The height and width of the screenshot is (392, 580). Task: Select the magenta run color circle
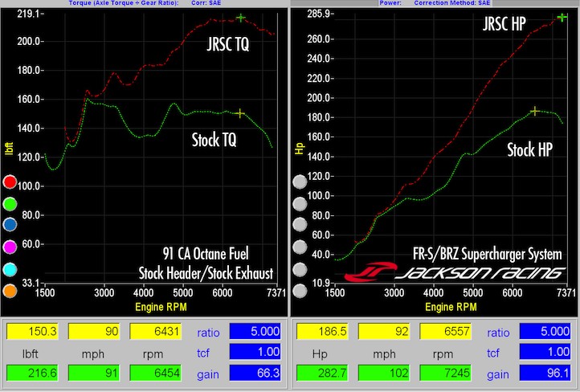pyautogui.click(x=10, y=247)
